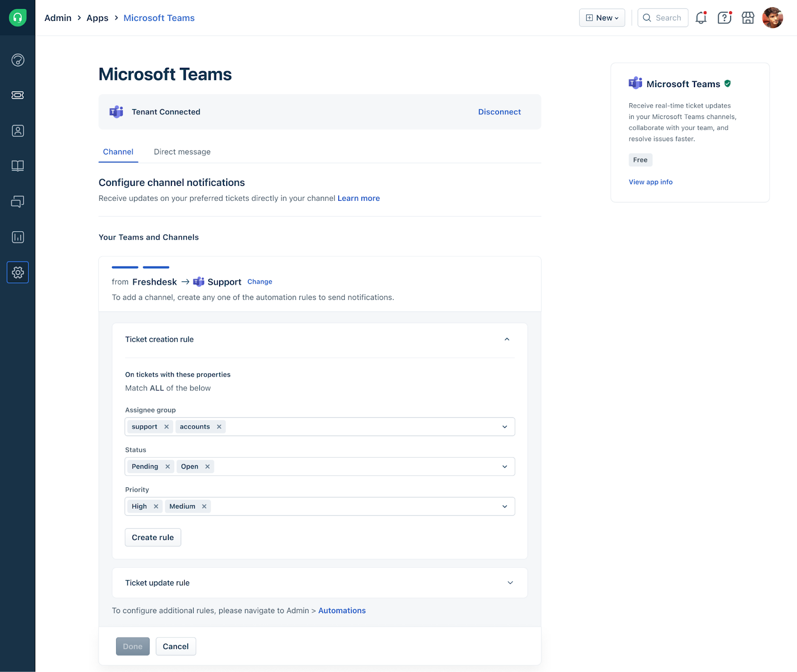Screen dimensions: 797x672
Task: Open the Tickets icon in sidebar
Action: pyautogui.click(x=18, y=95)
